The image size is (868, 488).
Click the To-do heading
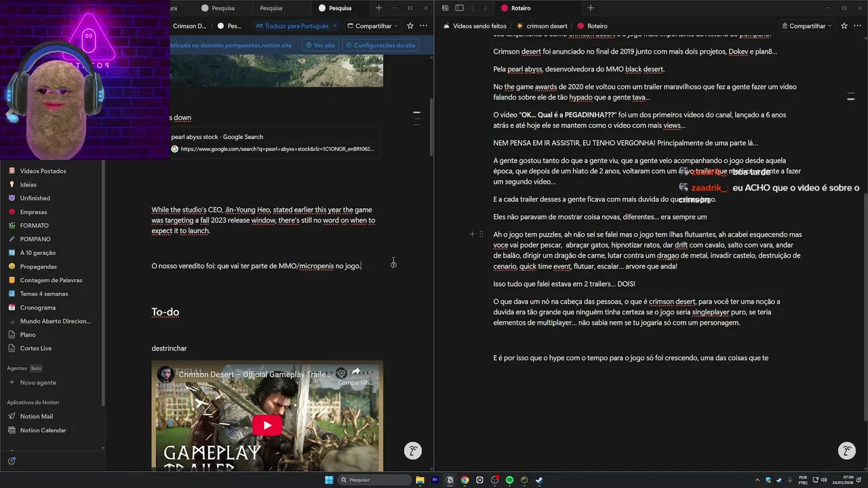click(x=165, y=312)
